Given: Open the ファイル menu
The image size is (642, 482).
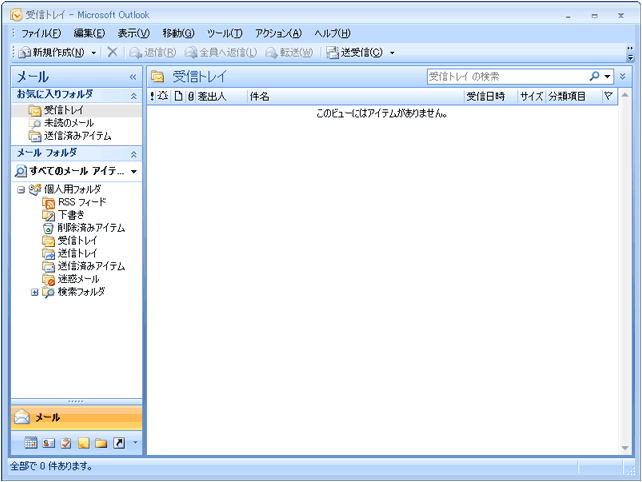Looking at the screenshot, I should (x=41, y=33).
